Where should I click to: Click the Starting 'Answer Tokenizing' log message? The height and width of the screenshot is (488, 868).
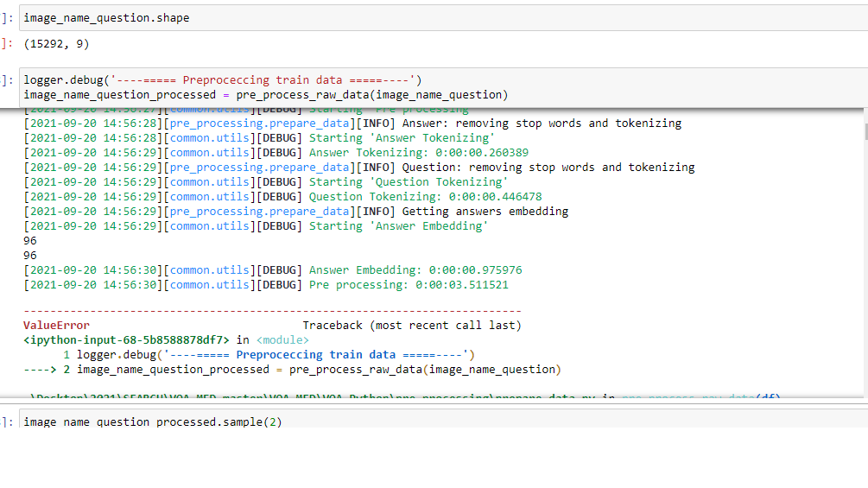click(x=402, y=138)
